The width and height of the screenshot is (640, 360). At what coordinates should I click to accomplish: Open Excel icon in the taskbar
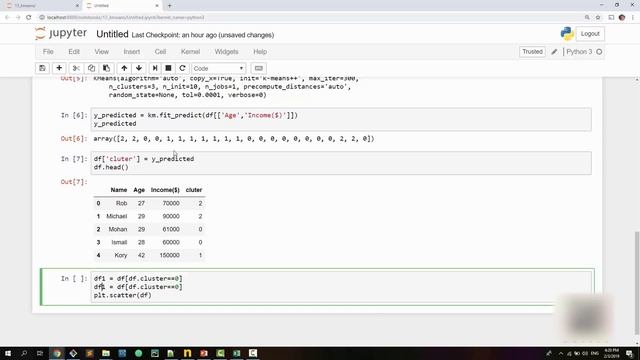(x=237, y=353)
